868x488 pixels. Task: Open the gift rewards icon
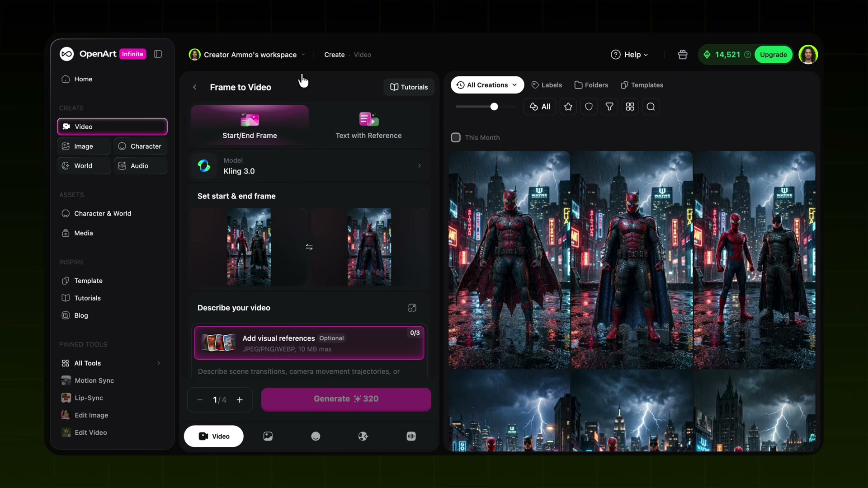pos(683,55)
